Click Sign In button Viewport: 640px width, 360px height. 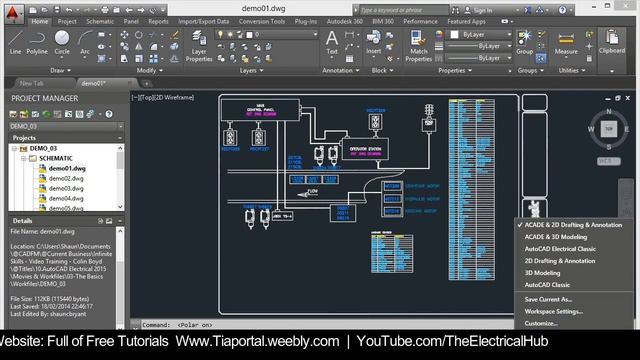coord(478,10)
